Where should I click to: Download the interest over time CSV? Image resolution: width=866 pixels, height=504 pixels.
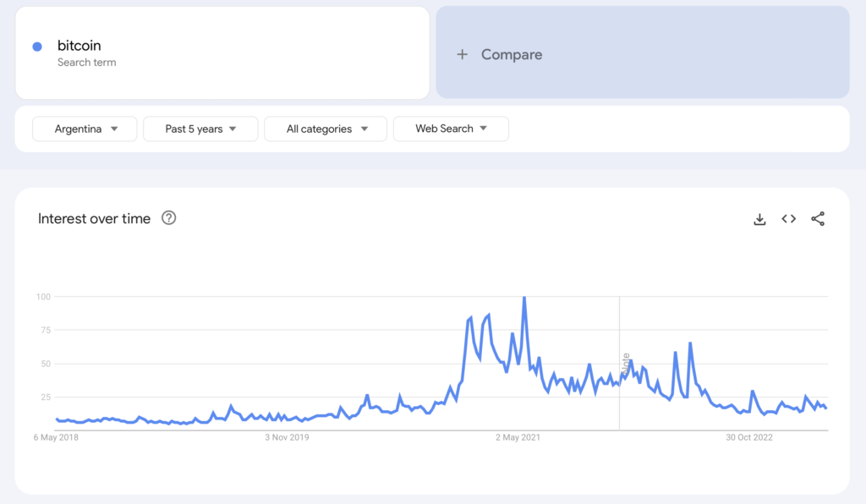tap(759, 219)
